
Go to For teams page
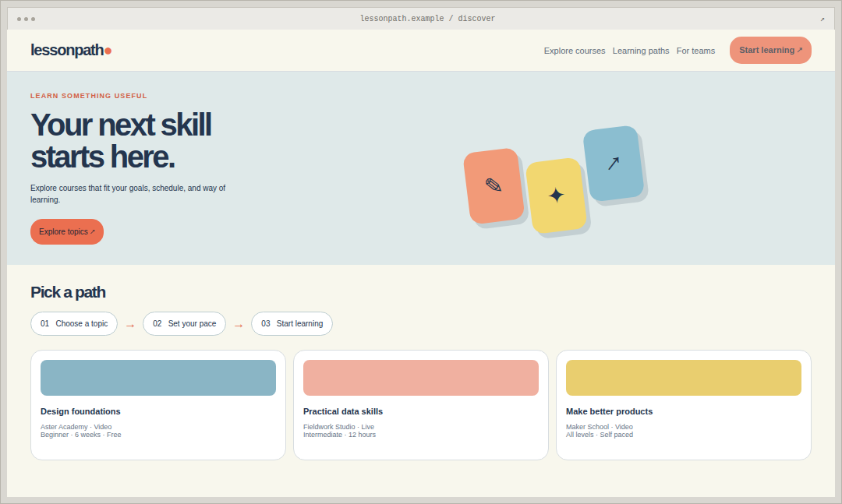[695, 51]
